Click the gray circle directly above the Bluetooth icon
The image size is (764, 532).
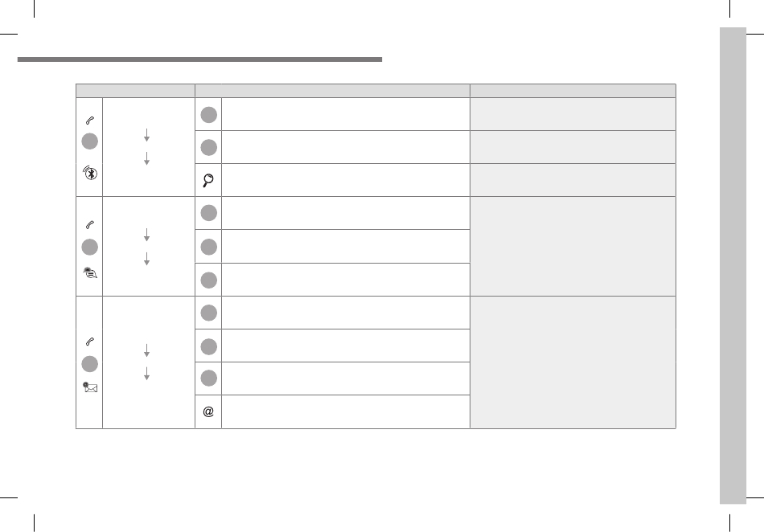point(89,141)
